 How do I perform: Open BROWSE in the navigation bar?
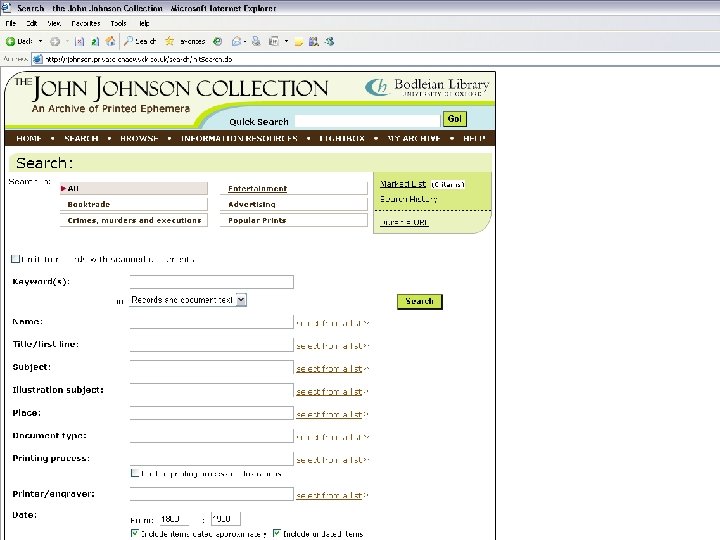tap(139, 138)
